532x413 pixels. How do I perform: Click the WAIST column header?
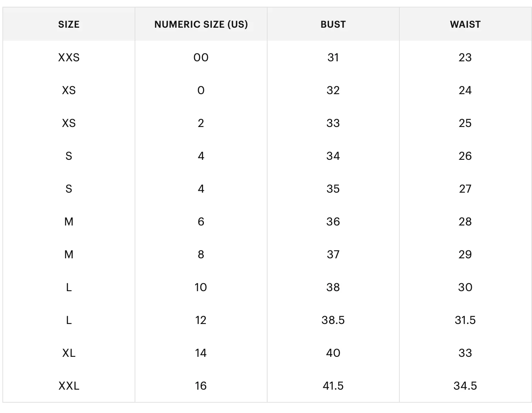[x=465, y=25]
